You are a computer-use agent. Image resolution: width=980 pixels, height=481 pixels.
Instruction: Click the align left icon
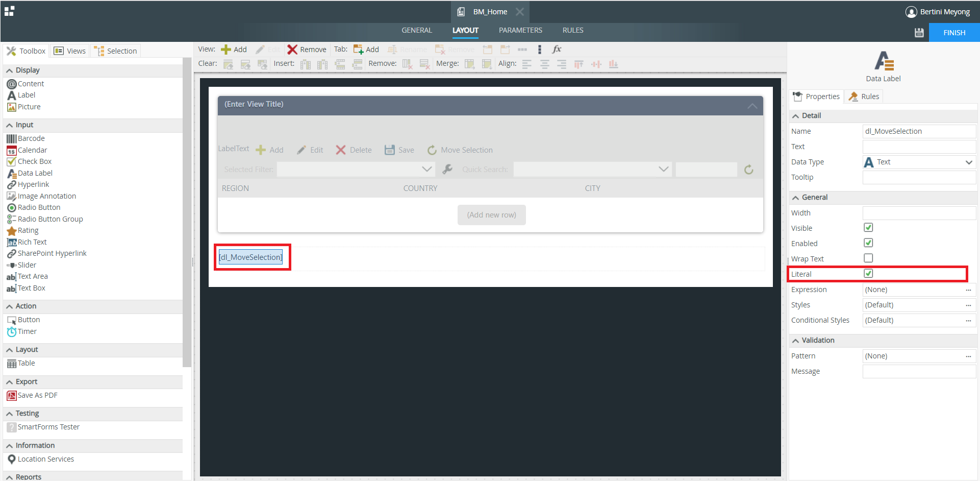coord(527,64)
